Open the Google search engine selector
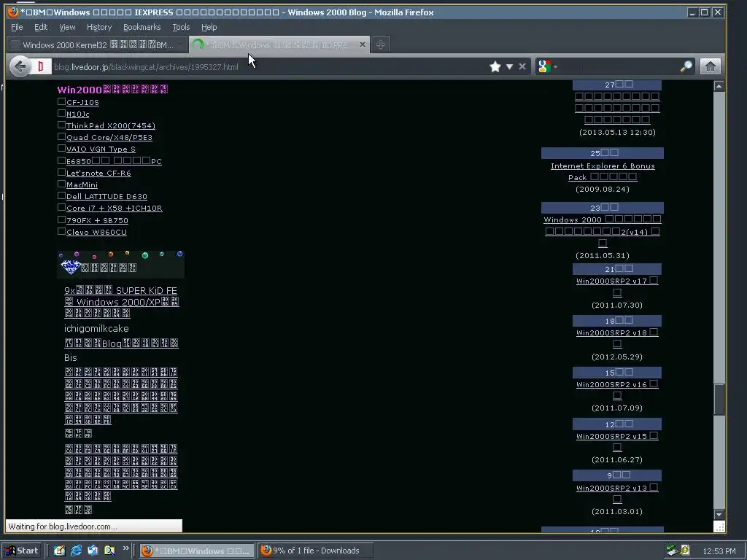 pyautogui.click(x=547, y=66)
